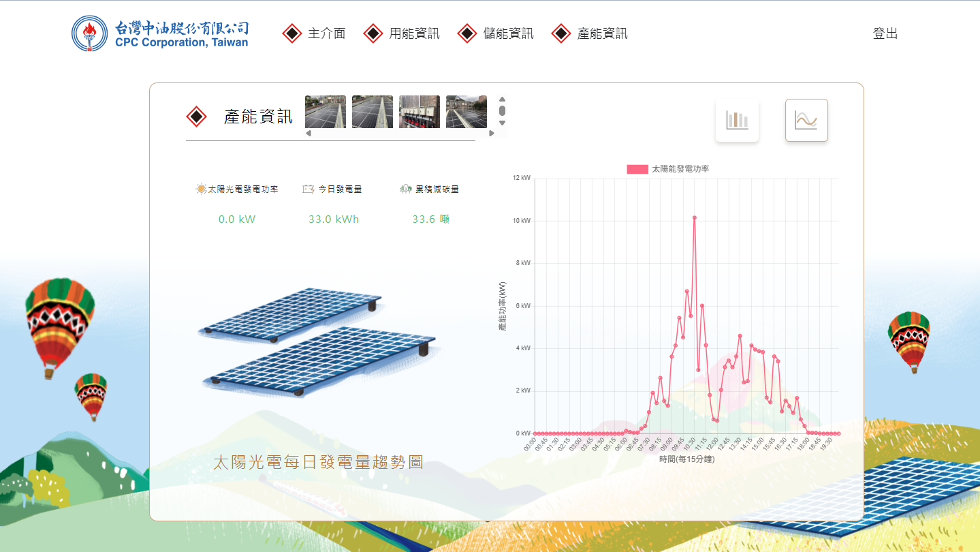Click the diamond icon next to 主介面
The width and height of the screenshot is (980, 552).
pyautogui.click(x=292, y=33)
